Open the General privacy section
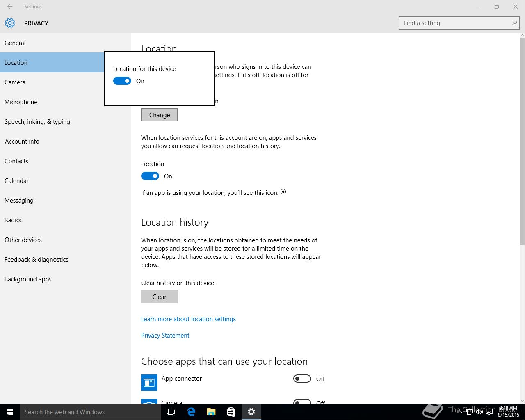The width and height of the screenshot is (525, 420). tap(66, 43)
